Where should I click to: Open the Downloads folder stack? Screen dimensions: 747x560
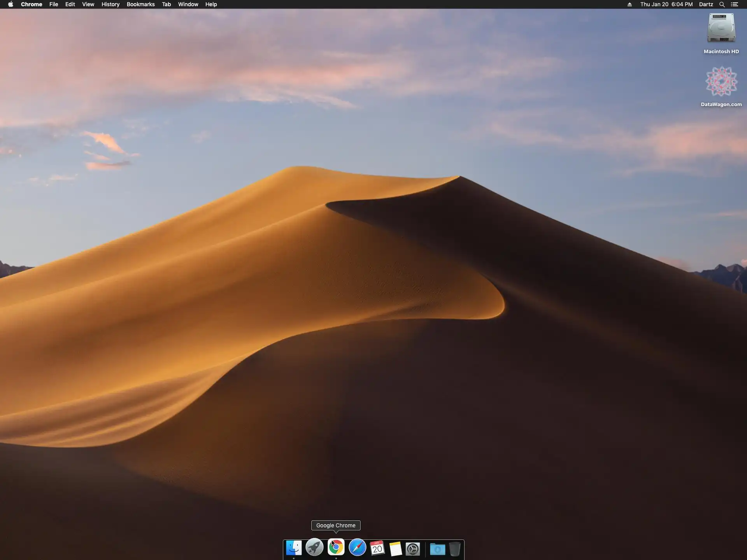point(437,549)
